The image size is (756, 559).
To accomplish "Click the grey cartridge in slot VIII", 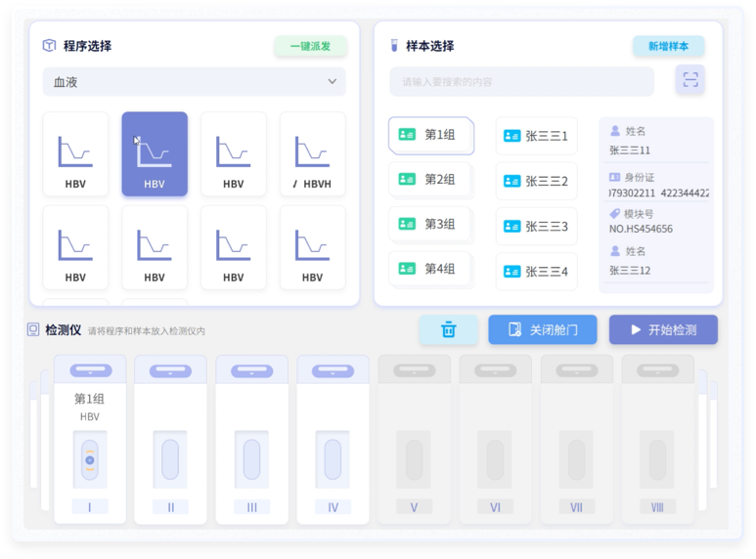I will (657, 459).
